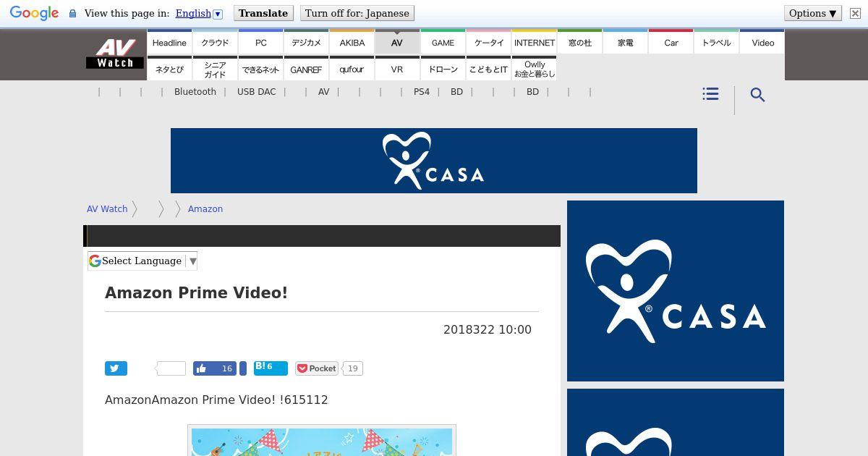The height and width of the screenshot is (456, 868).
Task: Switch to the VR tab
Action: click(x=397, y=69)
